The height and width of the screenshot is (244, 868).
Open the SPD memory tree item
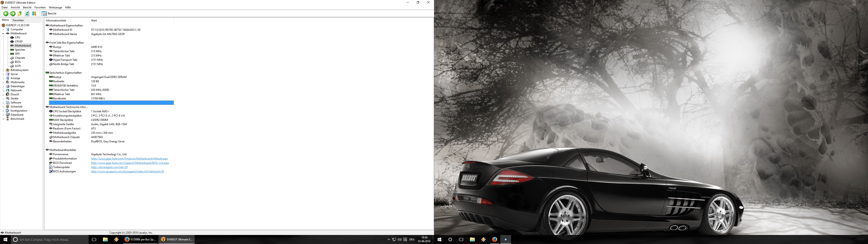pos(17,54)
